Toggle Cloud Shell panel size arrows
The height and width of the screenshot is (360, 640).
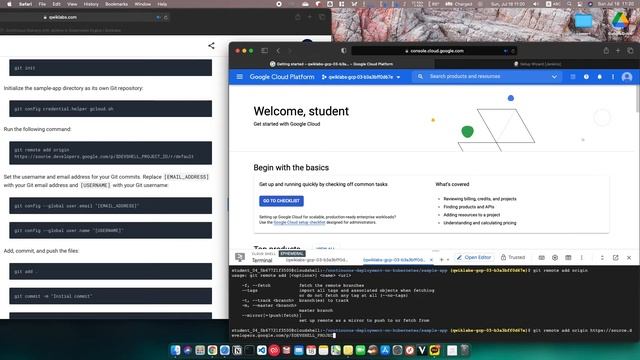602,258
